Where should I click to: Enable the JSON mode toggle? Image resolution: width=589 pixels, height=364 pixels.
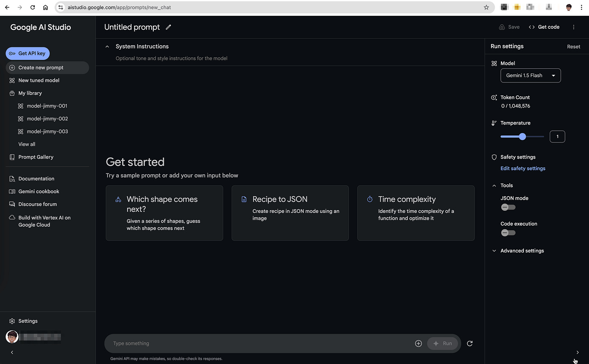pos(508,207)
